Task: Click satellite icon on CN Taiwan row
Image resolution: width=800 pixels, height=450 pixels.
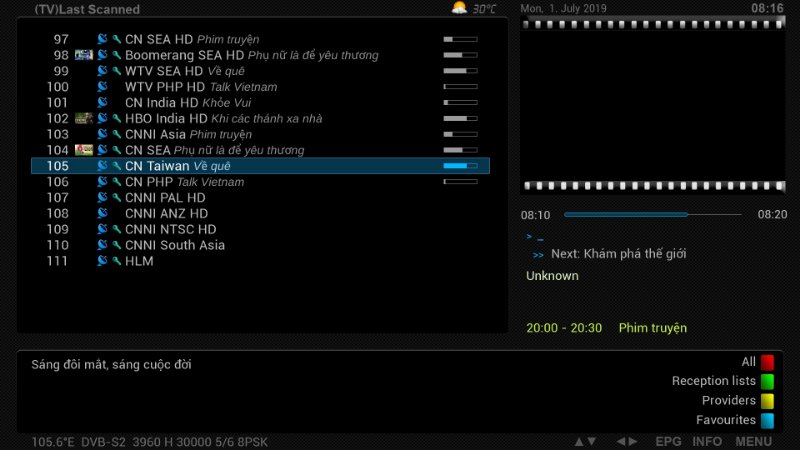Action: (x=103, y=165)
